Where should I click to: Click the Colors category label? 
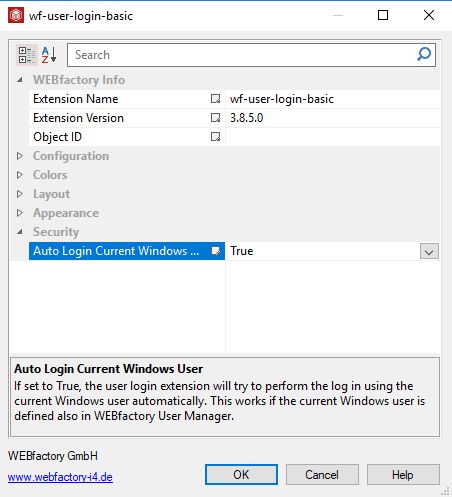[x=50, y=175]
